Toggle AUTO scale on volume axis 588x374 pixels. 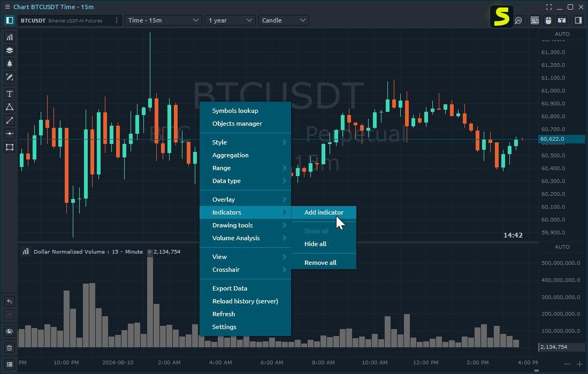coord(562,247)
